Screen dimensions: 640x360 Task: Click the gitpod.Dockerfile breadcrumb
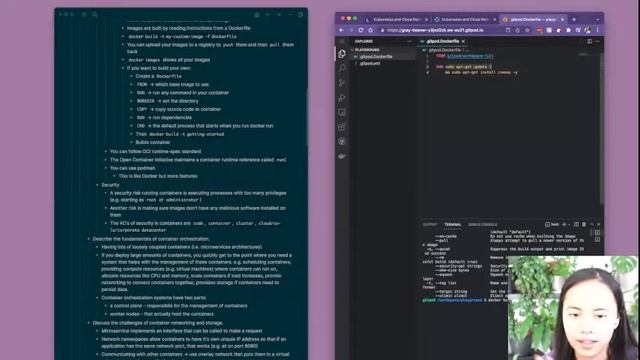point(444,50)
